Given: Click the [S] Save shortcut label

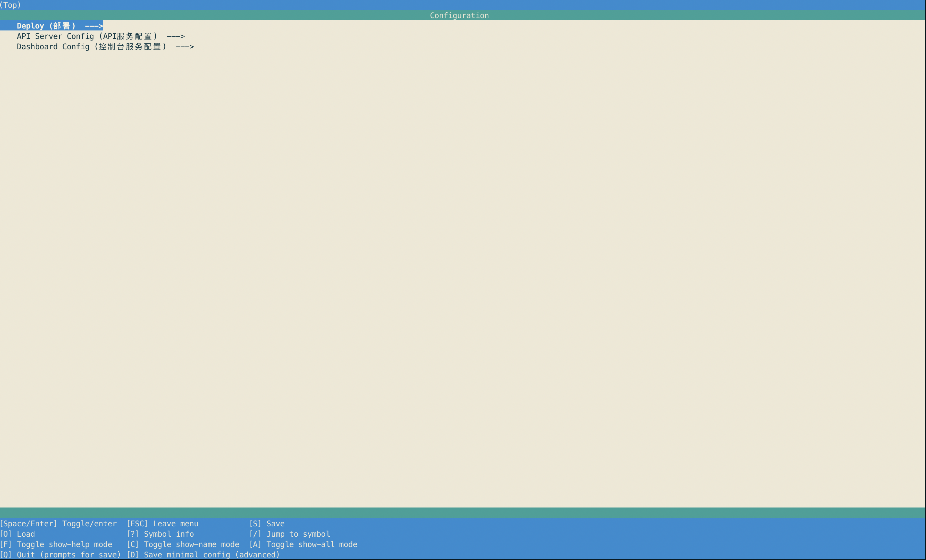Looking at the screenshot, I should click(x=267, y=524).
